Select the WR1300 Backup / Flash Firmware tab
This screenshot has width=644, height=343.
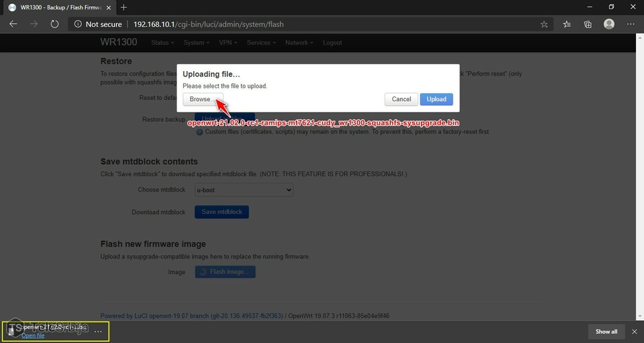tap(59, 7)
